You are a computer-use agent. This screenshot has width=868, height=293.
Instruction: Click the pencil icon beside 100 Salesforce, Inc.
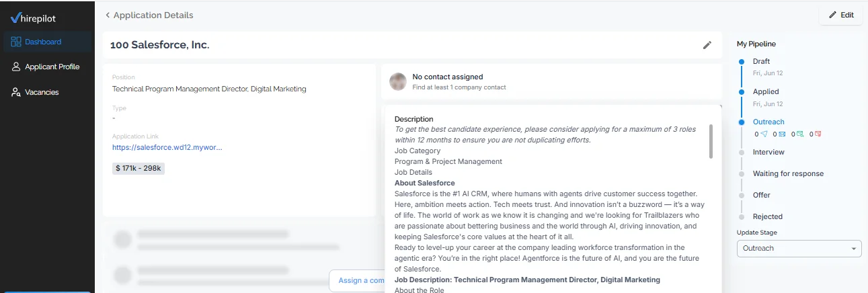pyautogui.click(x=707, y=45)
